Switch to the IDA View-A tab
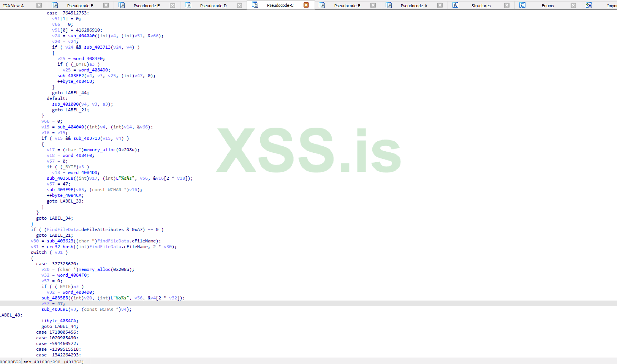 (x=13, y=6)
